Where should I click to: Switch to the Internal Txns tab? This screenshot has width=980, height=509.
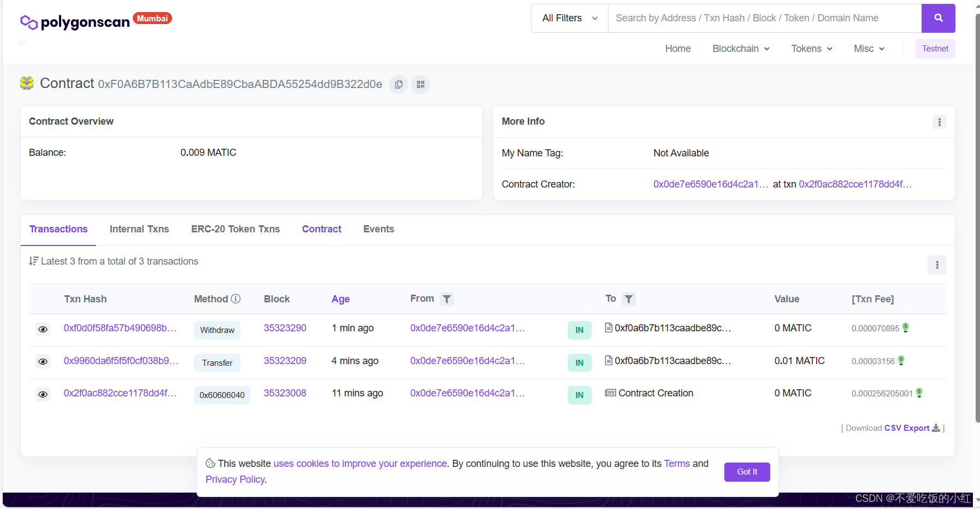[139, 229]
